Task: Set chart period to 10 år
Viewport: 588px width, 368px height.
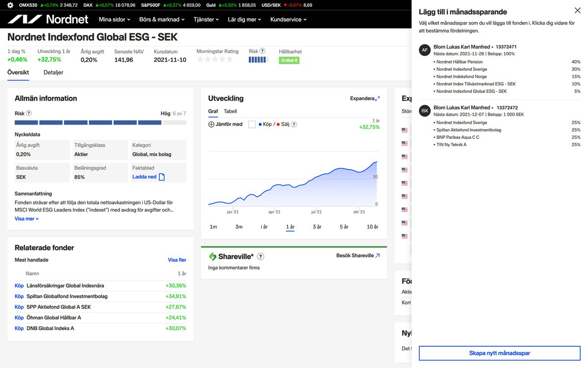Action: [372, 227]
